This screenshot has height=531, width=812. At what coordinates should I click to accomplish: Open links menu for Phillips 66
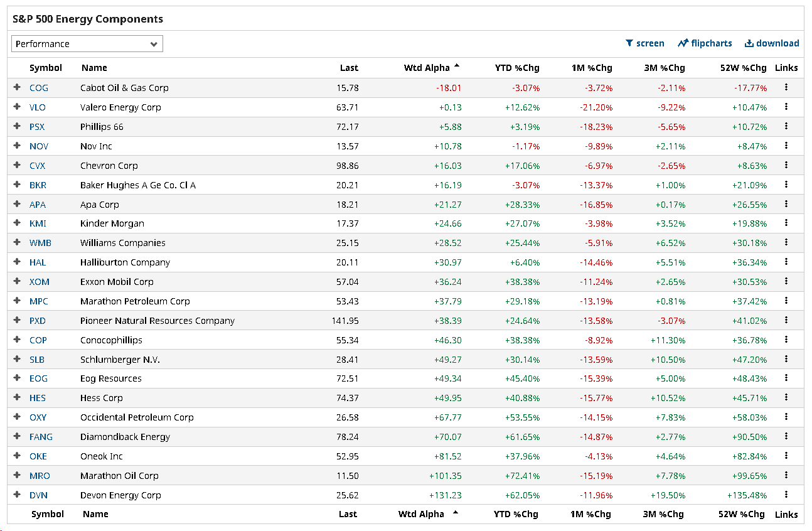pos(786,127)
